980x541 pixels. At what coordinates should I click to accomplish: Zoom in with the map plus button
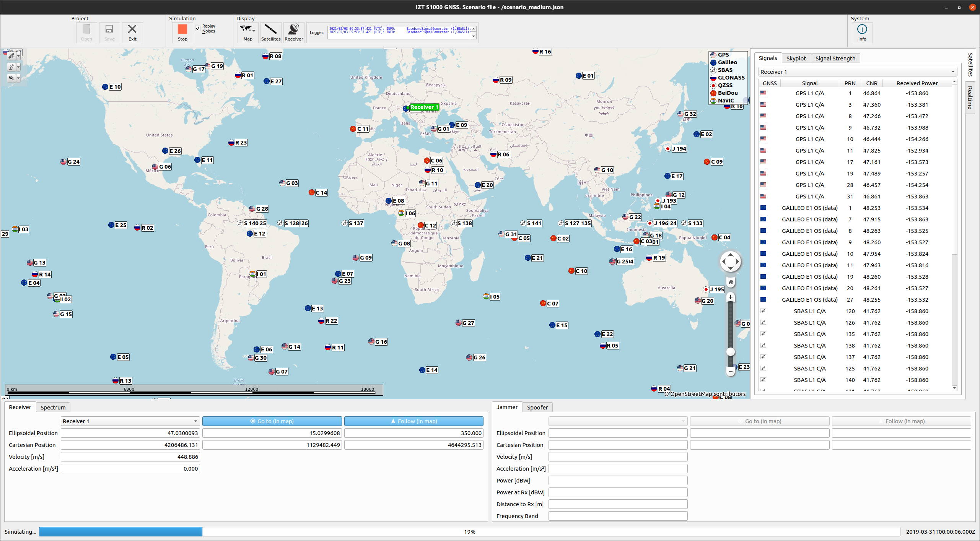point(730,297)
